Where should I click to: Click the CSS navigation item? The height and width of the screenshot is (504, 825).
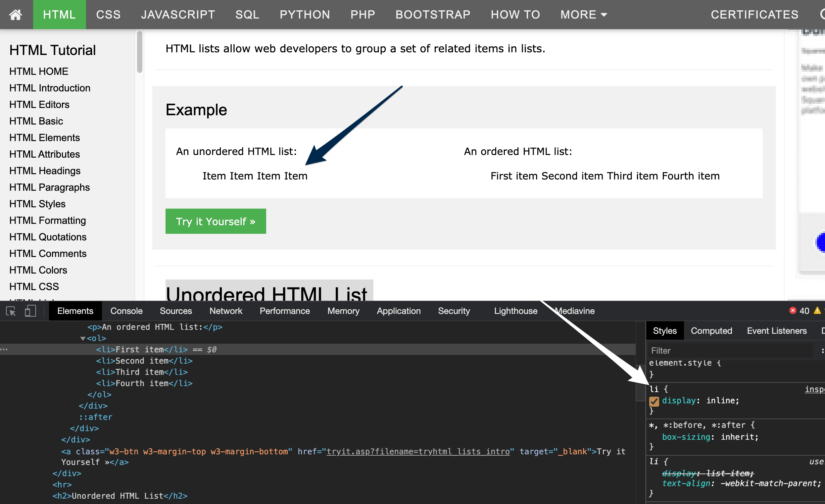(x=108, y=14)
